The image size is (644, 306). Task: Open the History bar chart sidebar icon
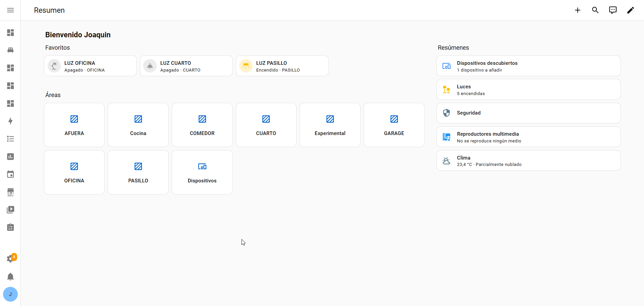pyautogui.click(x=10, y=157)
